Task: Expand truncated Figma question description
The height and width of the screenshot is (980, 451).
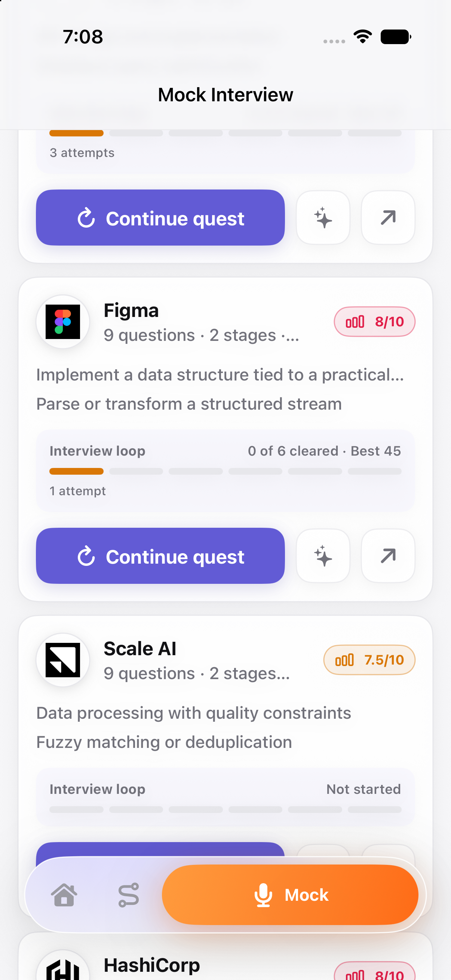Action: (220, 375)
